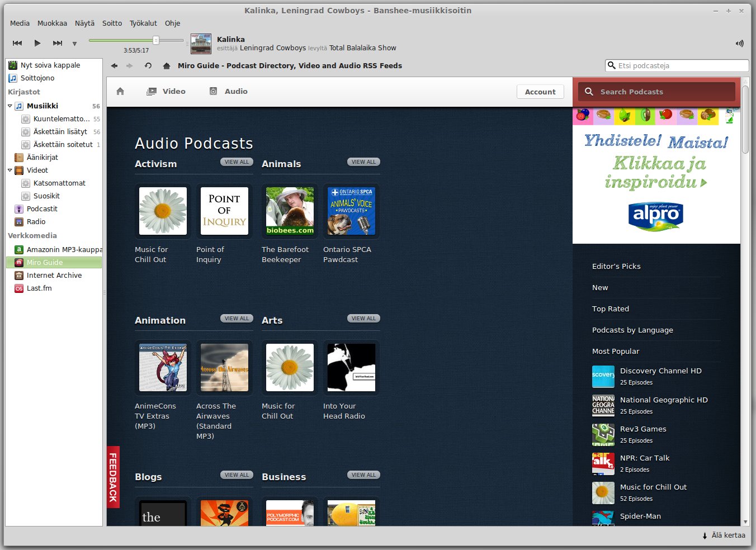This screenshot has width=756, height=550.
Task: Skip to the previous track
Action: click(x=17, y=43)
